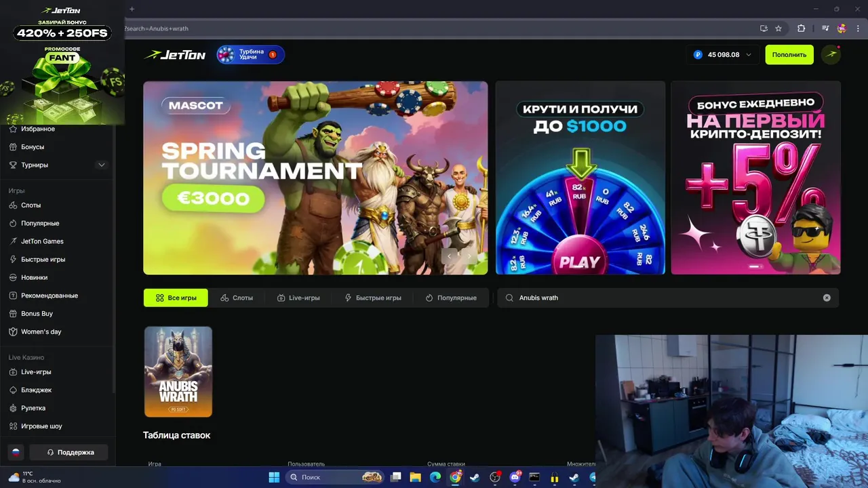Show the previous banner slide arrow
Image resolution: width=868 pixels, height=488 pixels.
click(449, 256)
